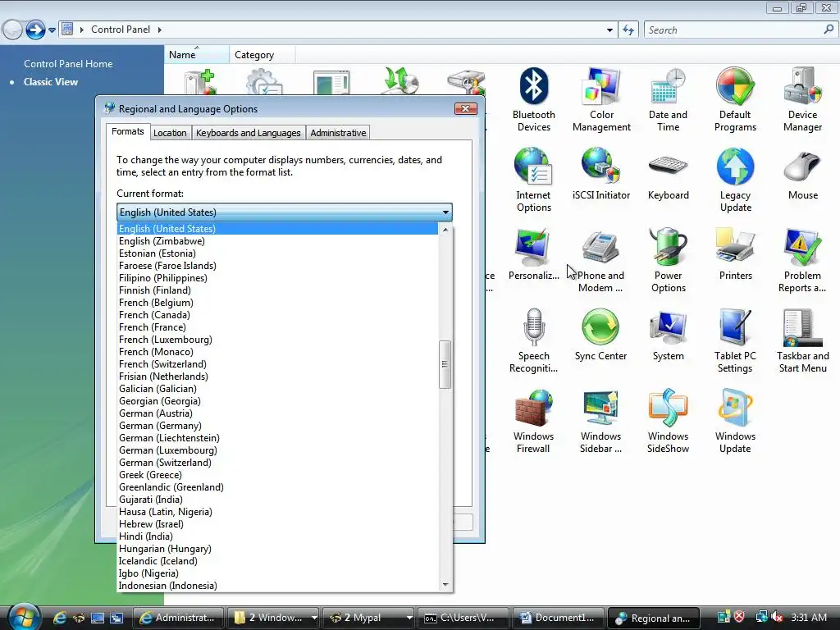Click format list scroll-down arrow
The image size is (840, 630).
[445, 585]
